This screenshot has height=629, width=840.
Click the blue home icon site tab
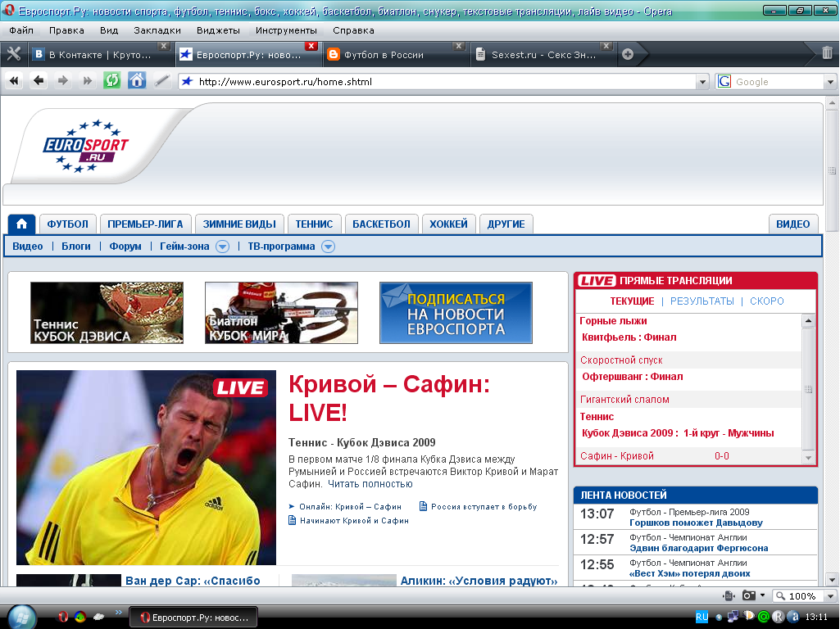[22, 224]
